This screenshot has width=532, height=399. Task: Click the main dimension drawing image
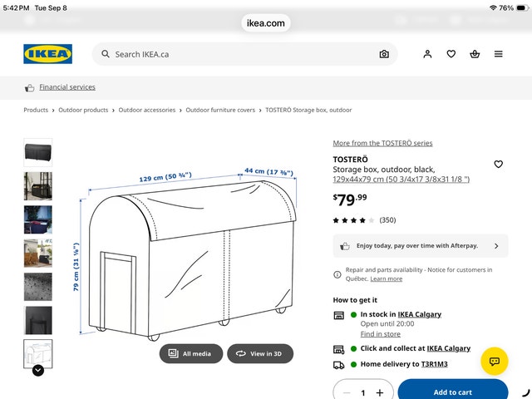point(185,253)
